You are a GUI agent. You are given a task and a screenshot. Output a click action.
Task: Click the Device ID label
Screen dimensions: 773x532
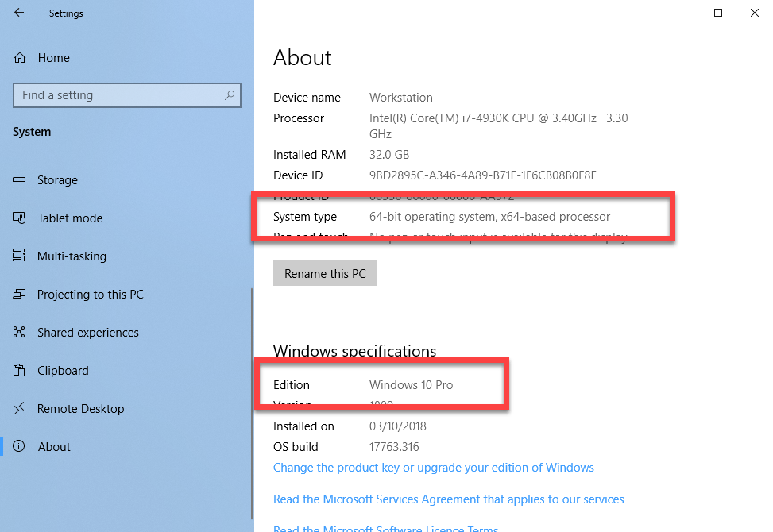pos(298,175)
